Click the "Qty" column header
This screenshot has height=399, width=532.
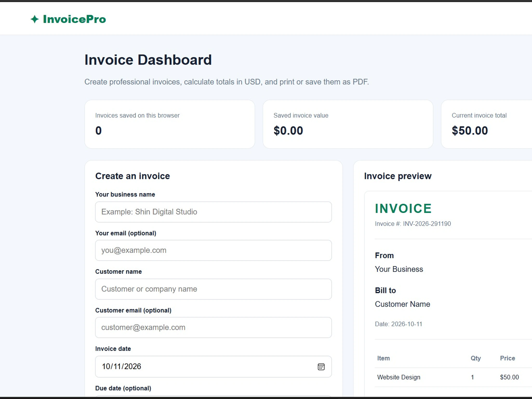(x=476, y=358)
